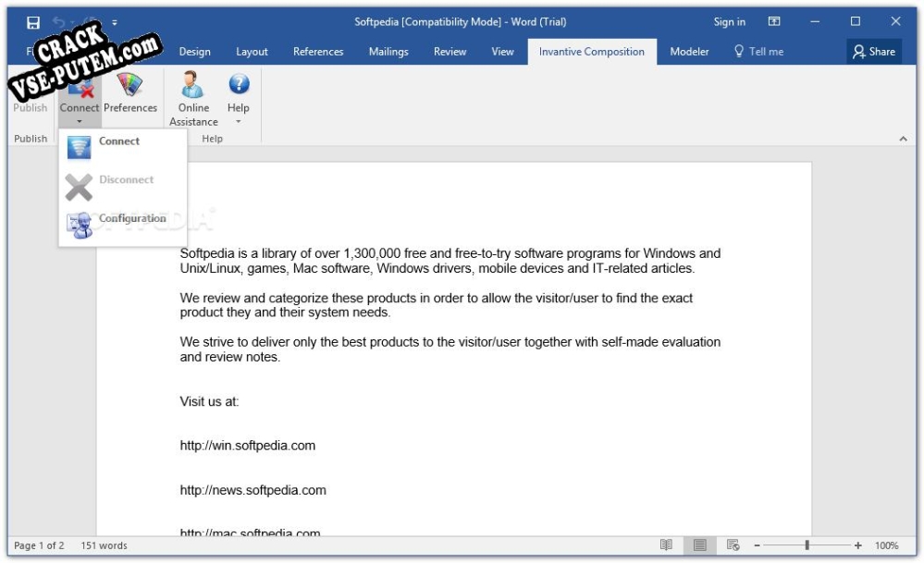This screenshot has width=924, height=563.
Task: Adjust the zoom slider handle
Action: [x=807, y=545]
